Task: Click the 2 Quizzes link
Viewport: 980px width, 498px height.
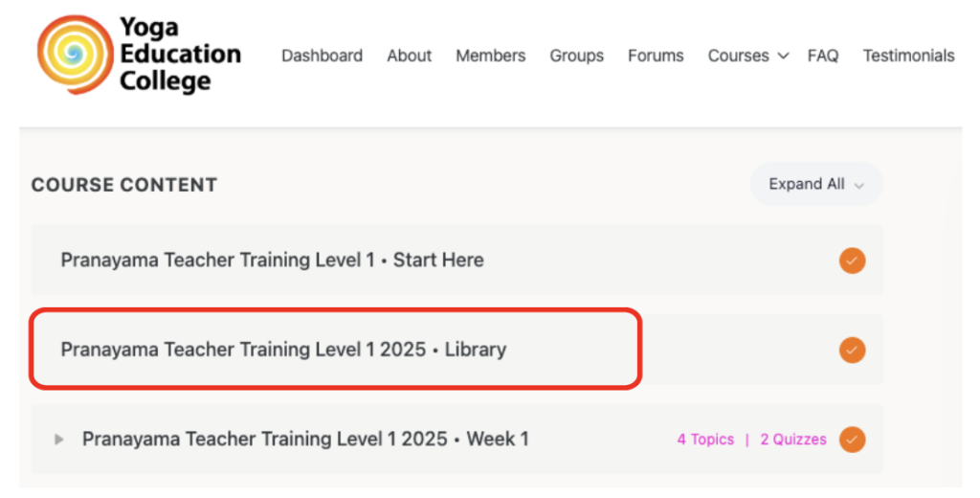Action: pyautogui.click(x=793, y=440)
